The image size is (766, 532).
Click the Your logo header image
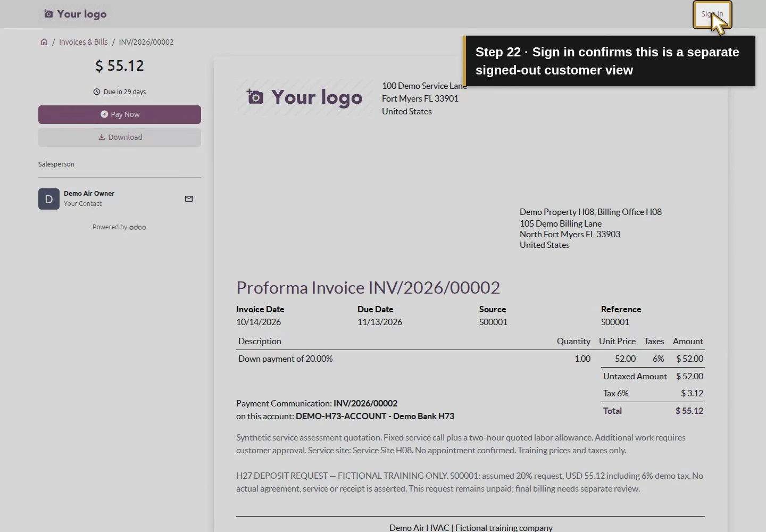(75, 14)
